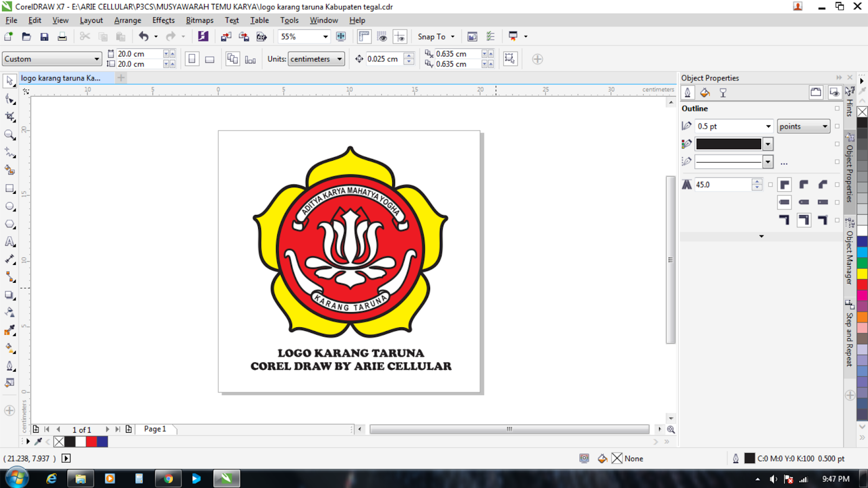Click the zoom magnifier beside the horizontal scrollbar

tap(671, 429)
